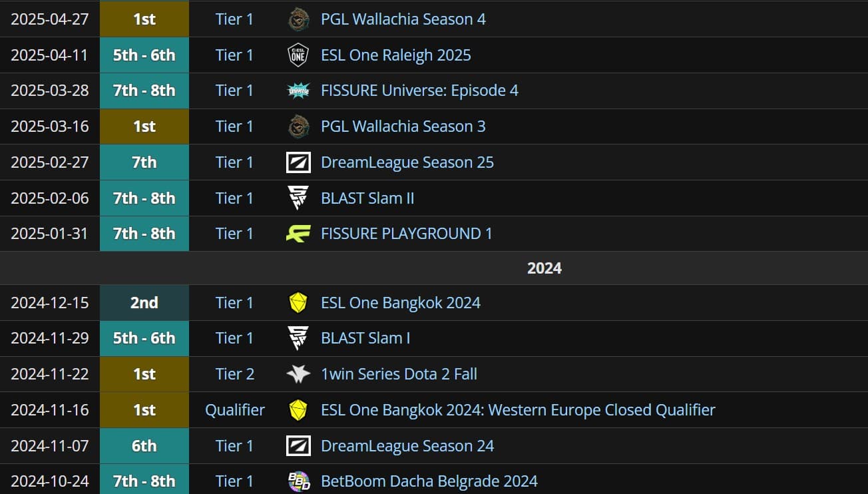Viewport: 868px width, 494px height.
Task: Select the ESL One Raleigh 2025 logo
Action: click(298, 55)
